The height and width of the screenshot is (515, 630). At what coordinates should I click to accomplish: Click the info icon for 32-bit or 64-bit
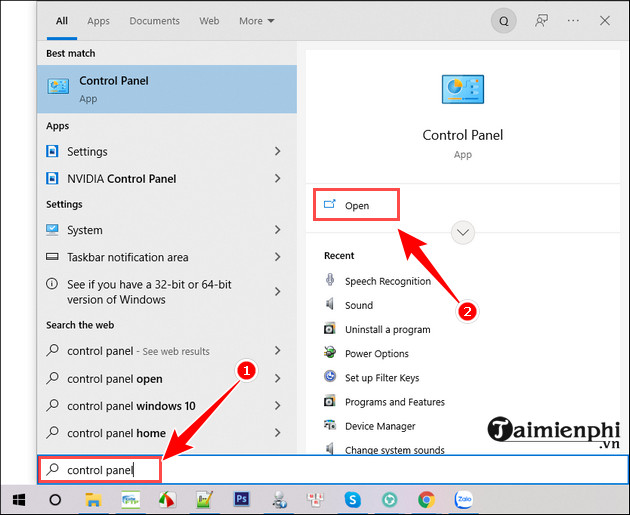click(52, 284)
